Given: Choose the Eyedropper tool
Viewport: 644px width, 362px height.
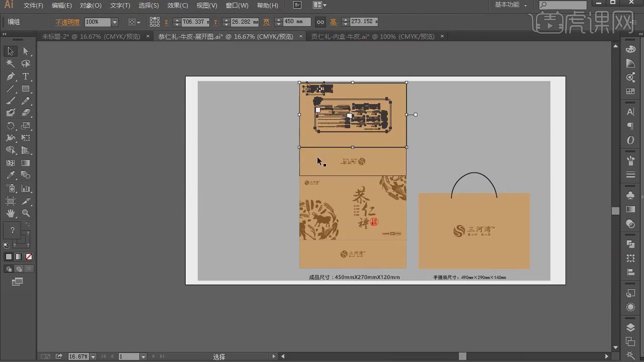Looking at the screenshot, I should pos(10,175).
